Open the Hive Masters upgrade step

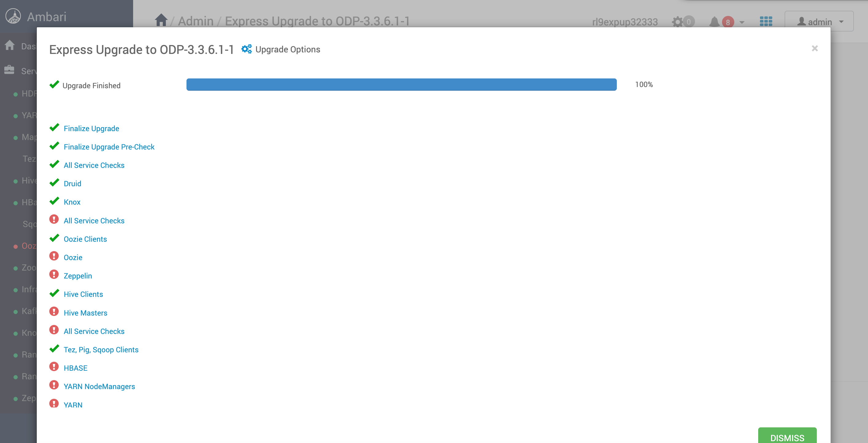(x=85, y=313)
